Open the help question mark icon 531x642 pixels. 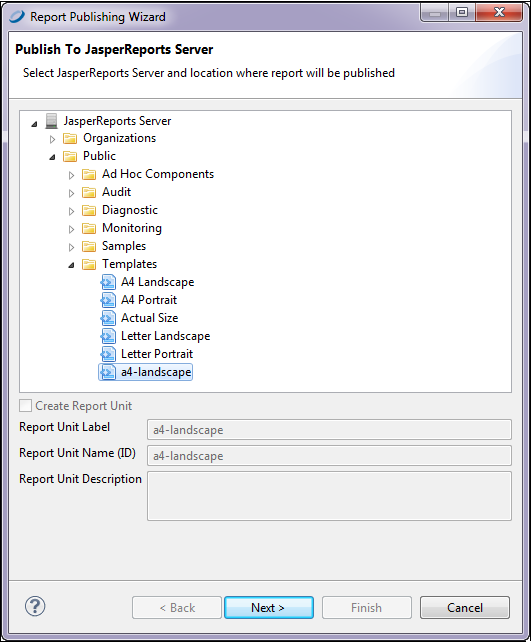click(35, 606)
